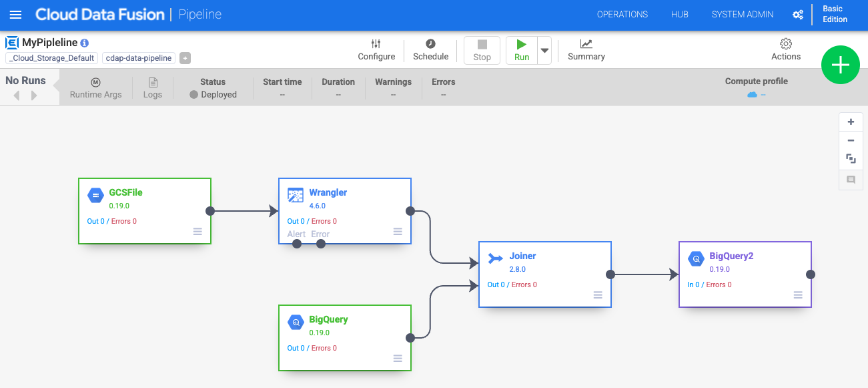Click Wrangler version 4.6.0
This screenshot has height=388, width=868.
[317, 206]
